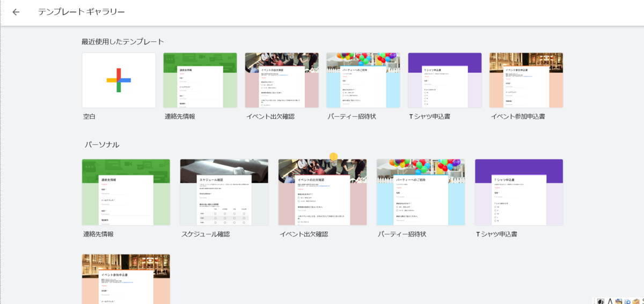Open the 空白 blank form plus thumbnail
The width and height of the screenshot is (644, 304).
coord(119,80)
